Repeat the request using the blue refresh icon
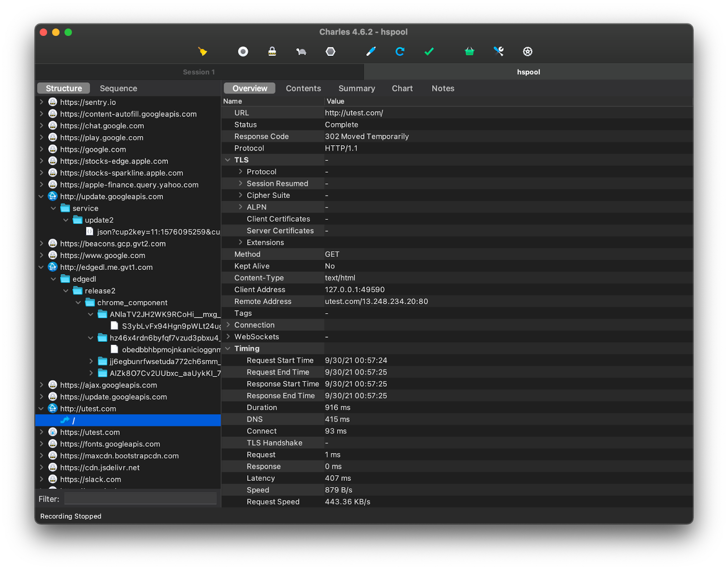 pyautogui.click(x=399, y=51)
